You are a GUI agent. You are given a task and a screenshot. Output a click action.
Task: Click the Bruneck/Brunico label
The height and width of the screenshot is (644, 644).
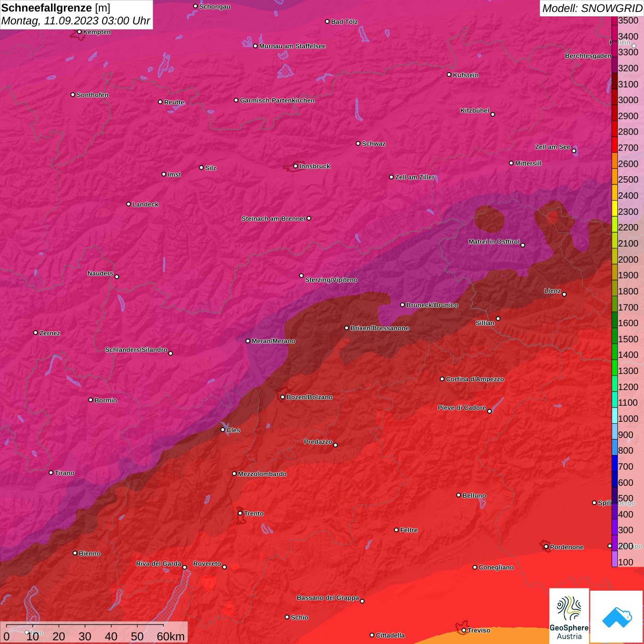coord(432,305)
